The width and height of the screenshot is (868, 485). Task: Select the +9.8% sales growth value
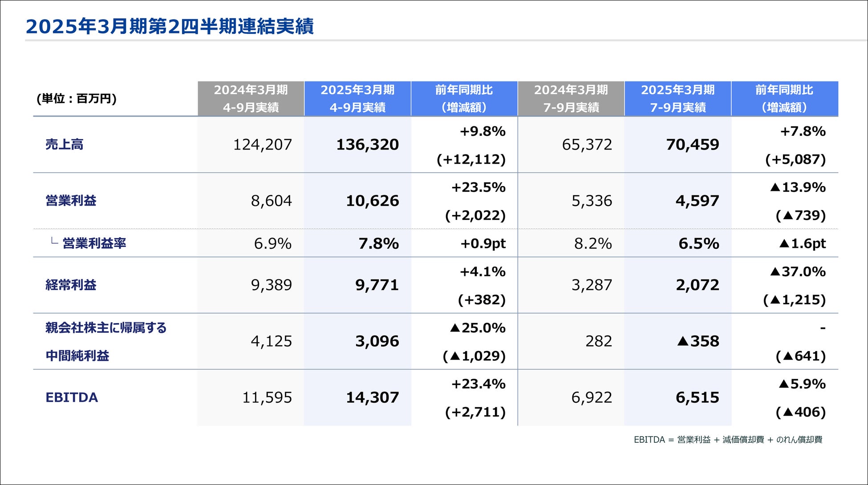483,131
